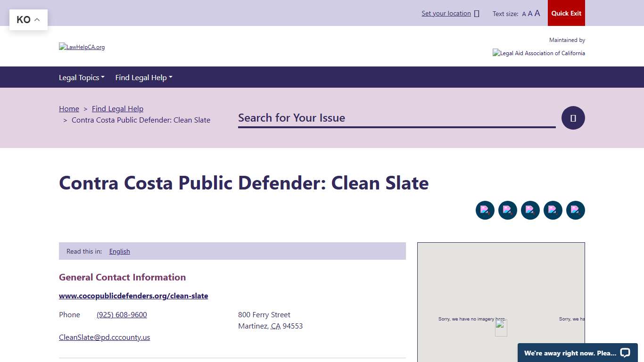The image size is (644, 362).
Task: Click the second share icon below the title
Action: 508,210
